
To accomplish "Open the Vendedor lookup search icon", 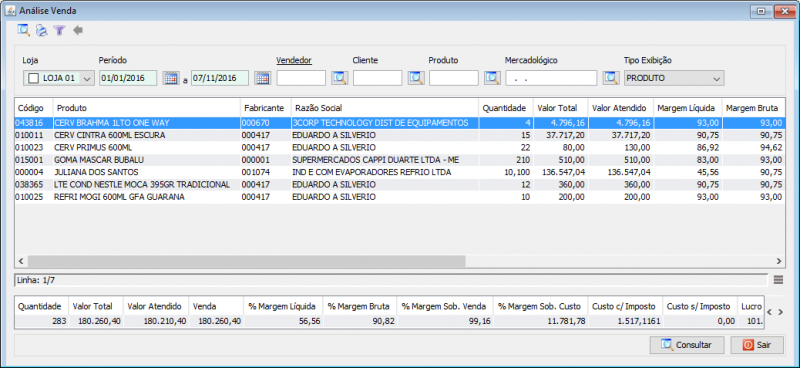I will click(x=339, y=78).
